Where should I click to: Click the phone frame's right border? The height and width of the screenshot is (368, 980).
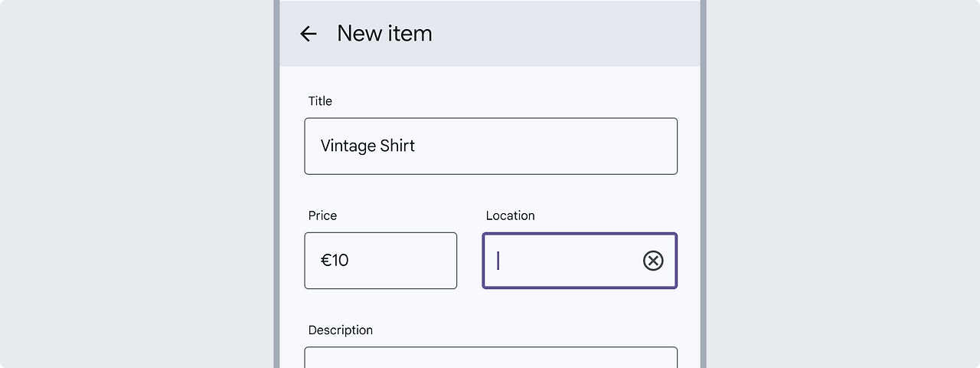click(x=703, y=184)
